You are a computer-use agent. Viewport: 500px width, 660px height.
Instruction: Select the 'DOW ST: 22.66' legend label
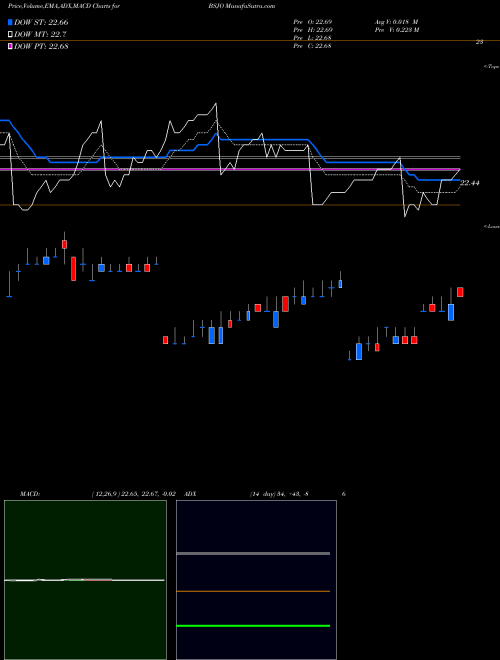(41, 22)
